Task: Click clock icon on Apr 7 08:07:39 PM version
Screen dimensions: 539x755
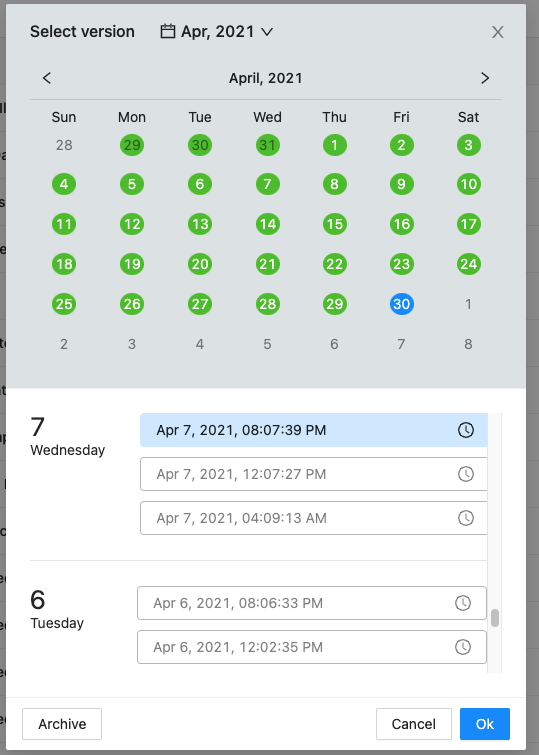Action: pyautogui.click(x=465, y=430)
